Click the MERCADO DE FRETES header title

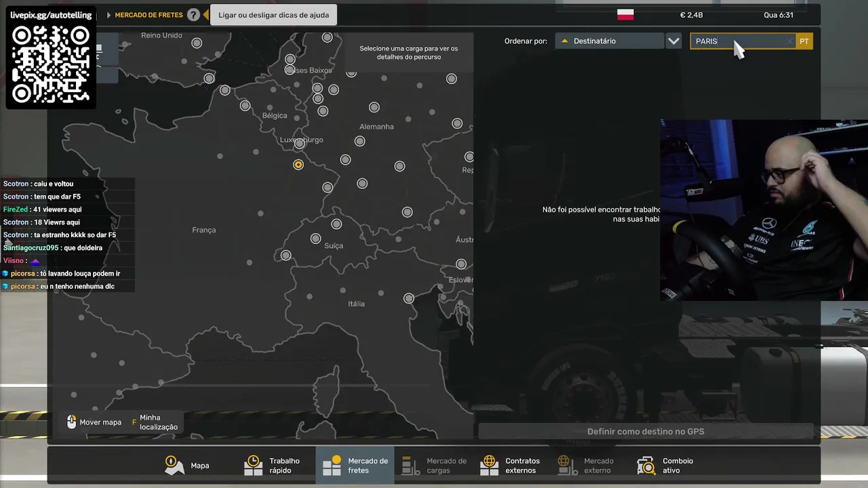point(149,15)
